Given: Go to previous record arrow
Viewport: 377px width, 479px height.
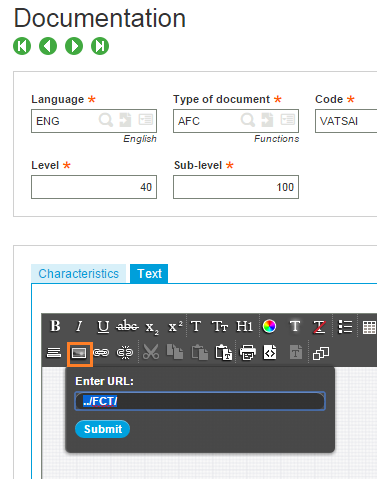Looking at the screenshot, I should [48, 46].
